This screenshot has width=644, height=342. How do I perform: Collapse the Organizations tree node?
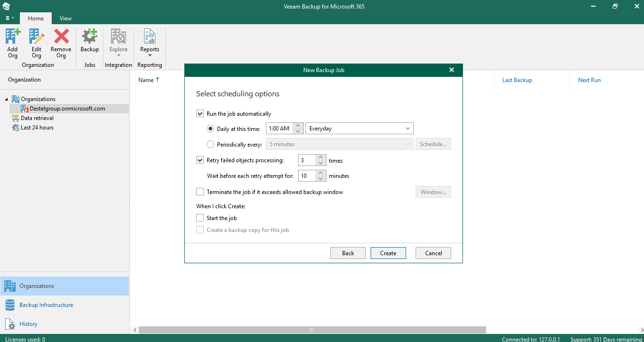(7, 99)
